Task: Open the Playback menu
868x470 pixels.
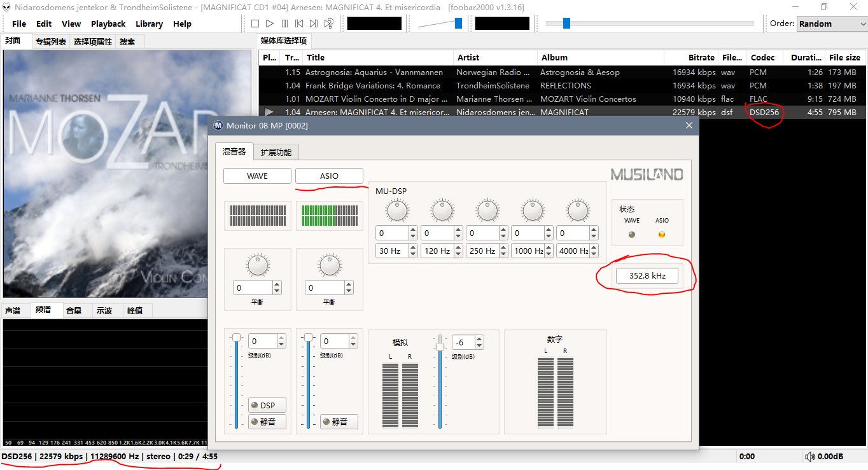Action: (x=108, y=24)
